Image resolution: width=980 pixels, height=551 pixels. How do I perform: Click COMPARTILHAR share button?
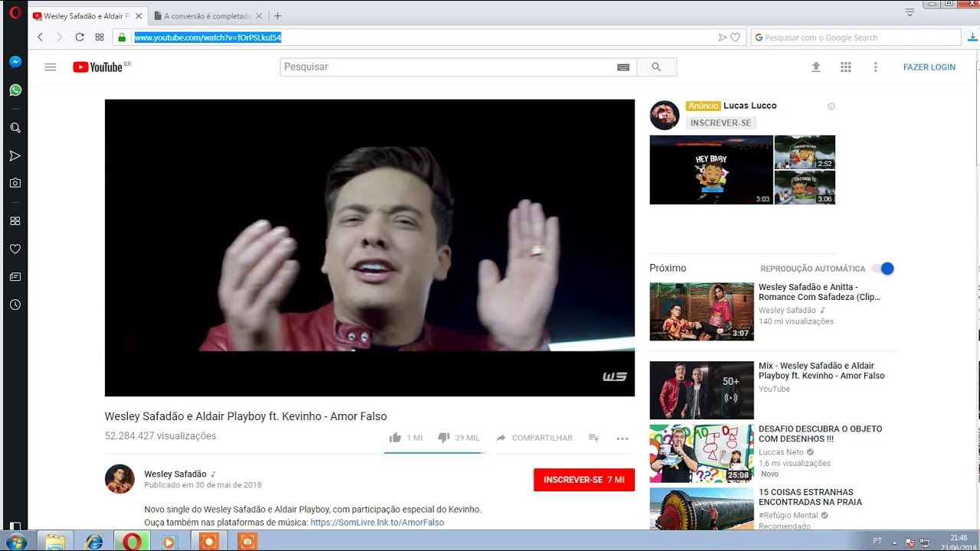[534, 438]
